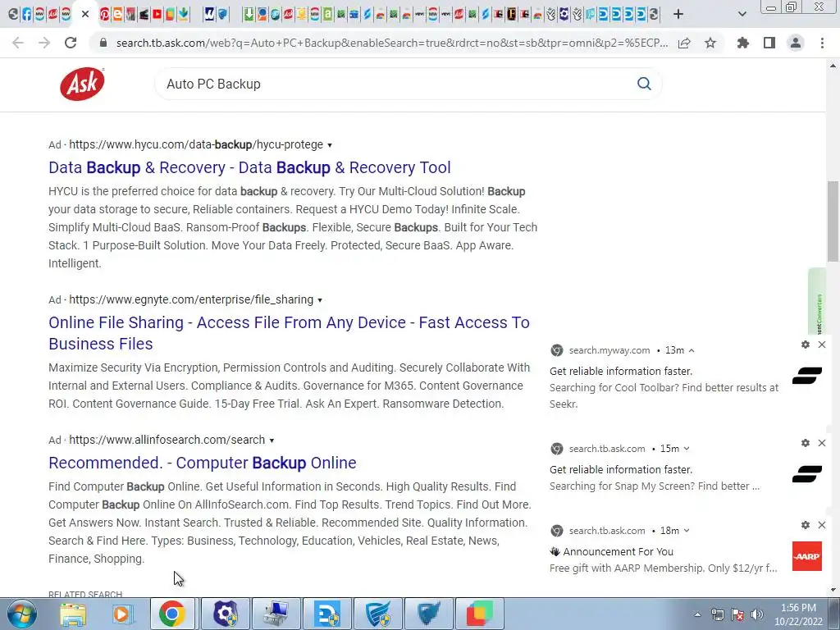This screenshot has height=630, width=840.
Task: Open settings for the search.myway.com notification
Action: (806, 345)
